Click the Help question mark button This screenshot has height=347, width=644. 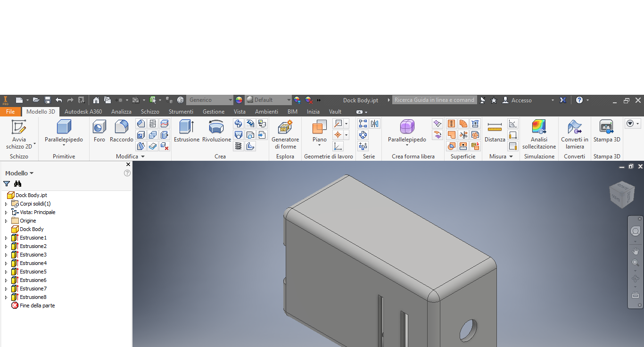pyautogui.click(x=579, y=100)
